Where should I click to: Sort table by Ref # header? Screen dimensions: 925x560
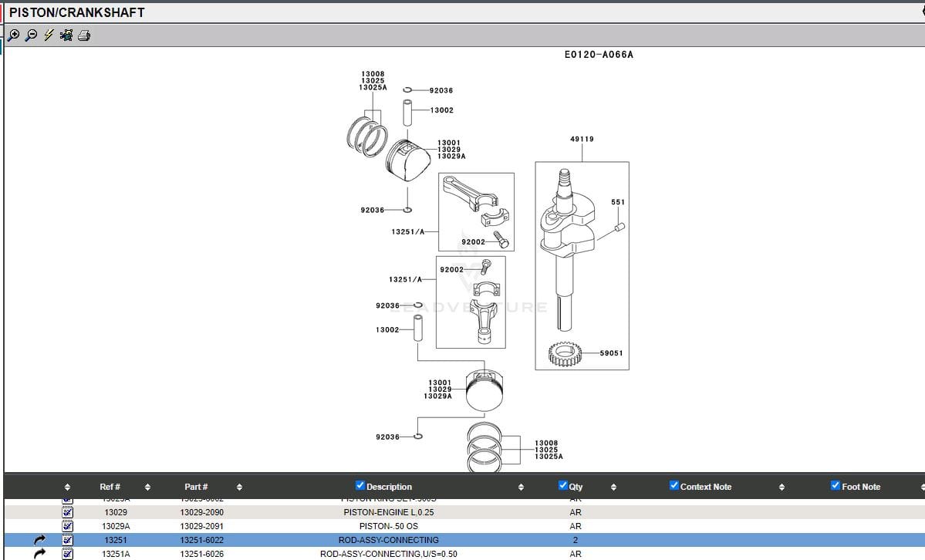[110, 487]
